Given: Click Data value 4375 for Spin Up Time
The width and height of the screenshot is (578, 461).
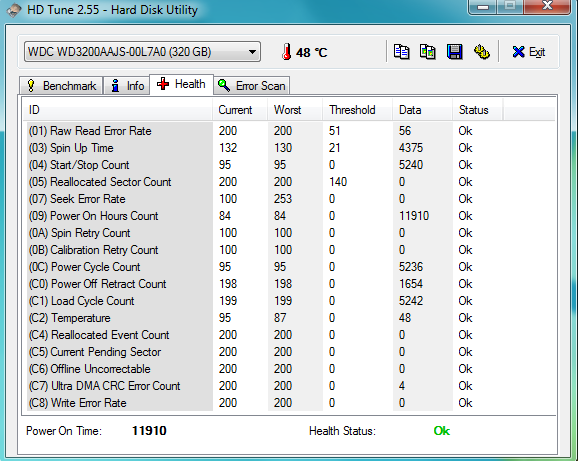Looking at the screenshot, I should [x=411, y=148].
